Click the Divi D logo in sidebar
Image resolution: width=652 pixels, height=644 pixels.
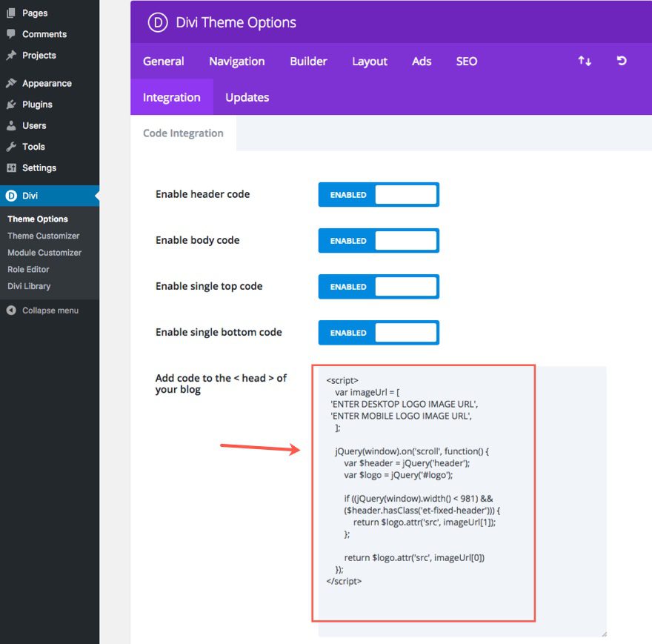click(11, 196)
